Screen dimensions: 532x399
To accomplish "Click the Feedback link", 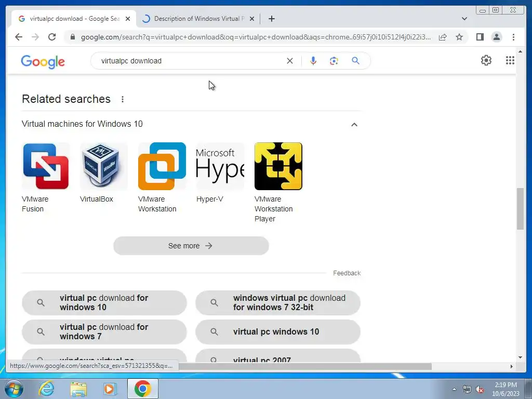I will tap(347, 273).
